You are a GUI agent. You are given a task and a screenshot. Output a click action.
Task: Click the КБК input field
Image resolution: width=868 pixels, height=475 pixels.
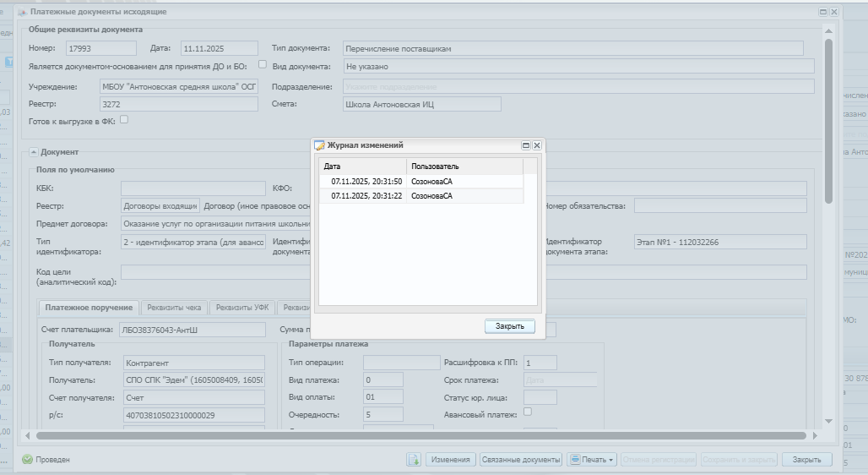(193, 188)
